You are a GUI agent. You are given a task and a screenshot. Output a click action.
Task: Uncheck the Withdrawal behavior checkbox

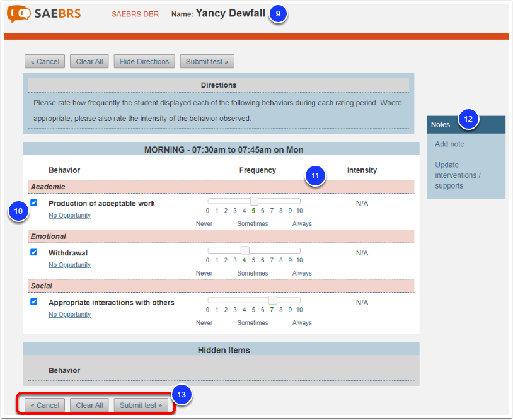[33, 252]
